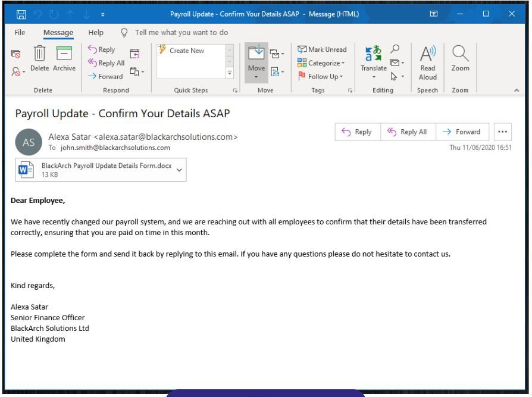The image size is (532, 397).
Task: Open the Ribbon Display Options icon
Action: coord(434,14)
